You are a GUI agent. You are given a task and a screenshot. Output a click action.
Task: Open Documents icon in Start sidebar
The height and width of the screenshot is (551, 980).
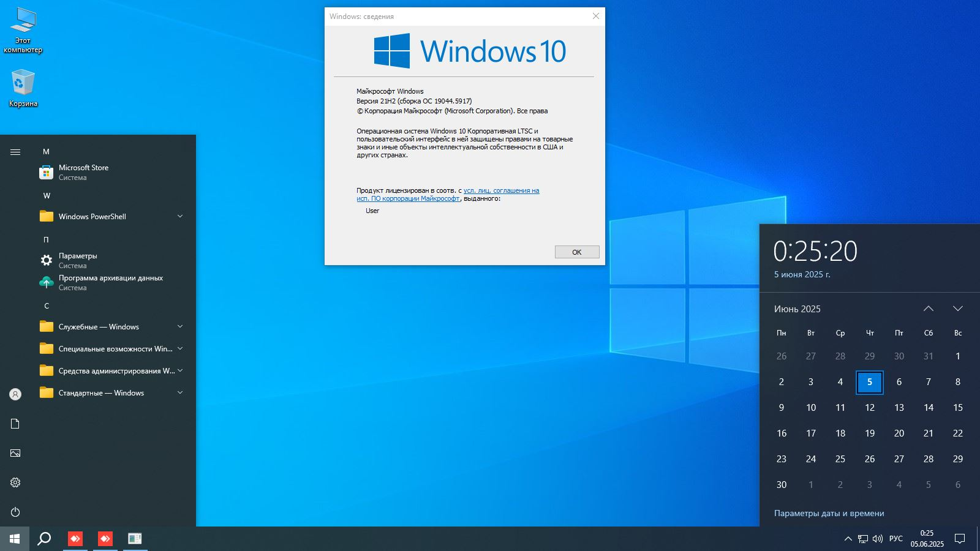pos(15,424)
